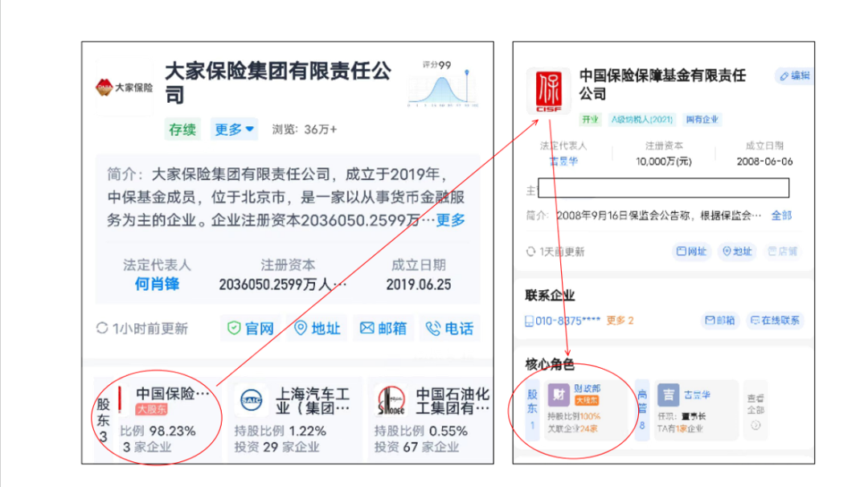Tap the 地址 button in 中国保险保障基金 panel
This screenshot has width=868, height=487.
tap(737, 252)
